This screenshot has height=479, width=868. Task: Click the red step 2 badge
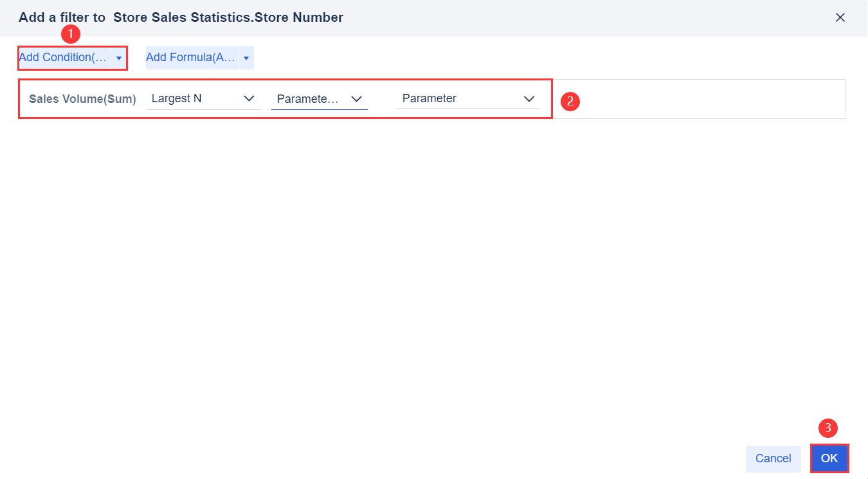570,102
